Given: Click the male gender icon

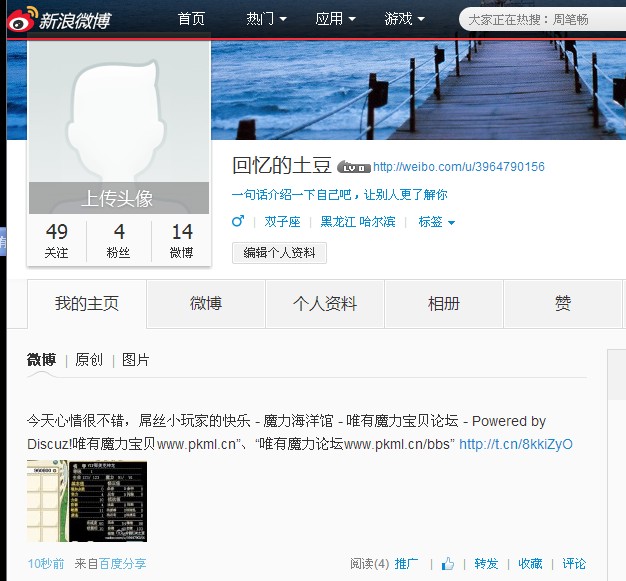Looking at the screenshot, I should 238,222.
